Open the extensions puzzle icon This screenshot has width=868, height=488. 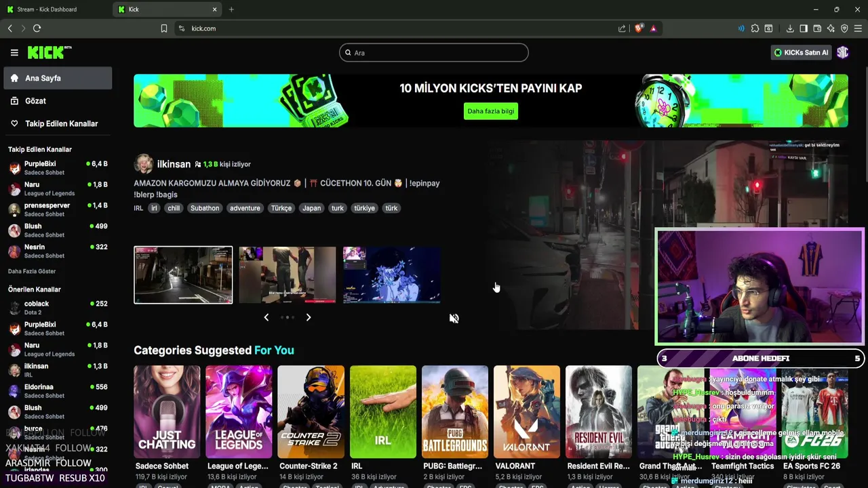coord(755,28)
